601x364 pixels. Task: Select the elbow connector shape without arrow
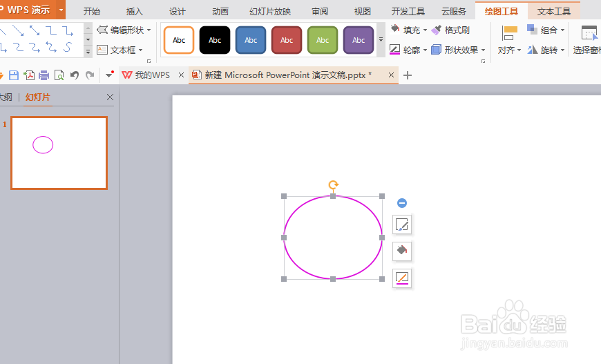[x=51, y=30]
